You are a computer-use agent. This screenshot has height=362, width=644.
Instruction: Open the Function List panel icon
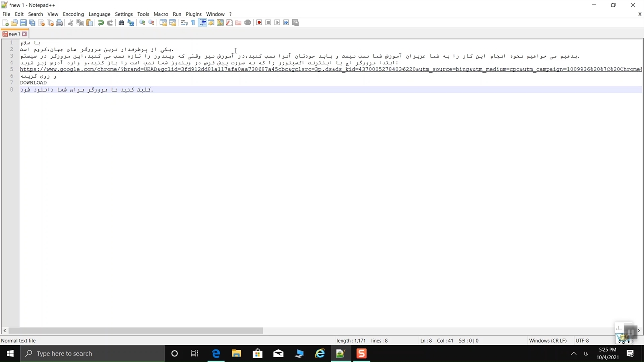click(229, 23)
